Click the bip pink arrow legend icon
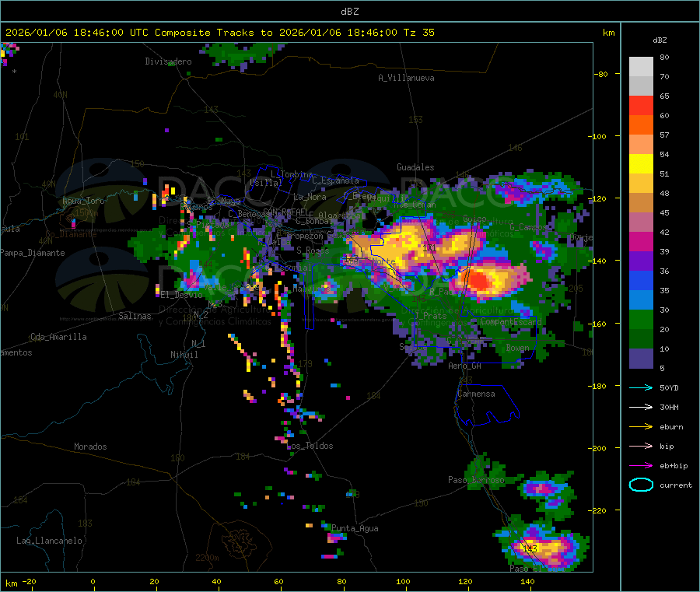Viewport: 700px width, 592px height. (x=641, y=446)
